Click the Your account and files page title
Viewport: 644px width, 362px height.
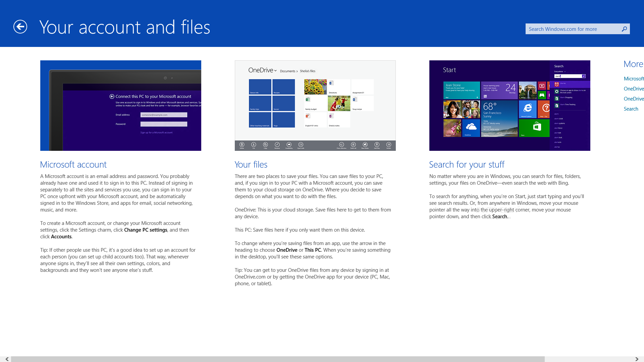125,27
